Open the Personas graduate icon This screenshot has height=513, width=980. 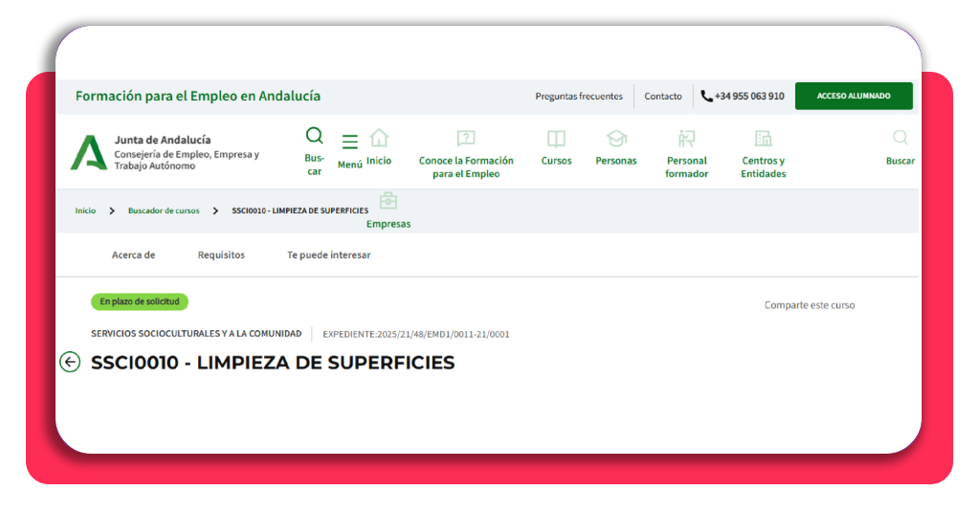(616, 138)
